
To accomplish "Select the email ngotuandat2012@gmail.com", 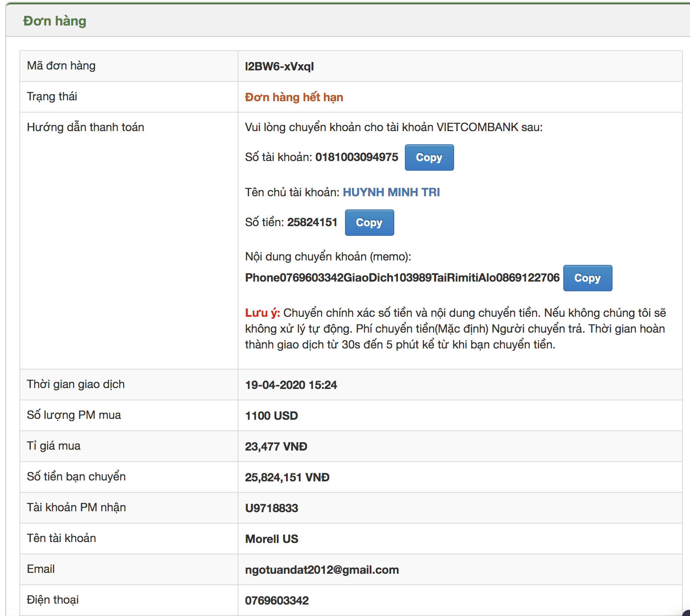I will [322, 570].
